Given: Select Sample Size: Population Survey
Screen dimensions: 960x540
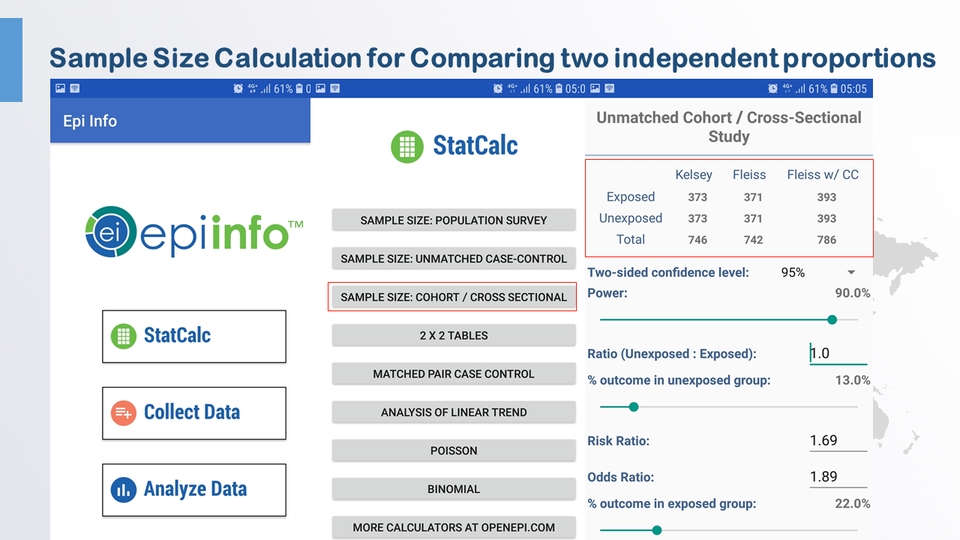Looking at the screenshot, I should point(454,220).
